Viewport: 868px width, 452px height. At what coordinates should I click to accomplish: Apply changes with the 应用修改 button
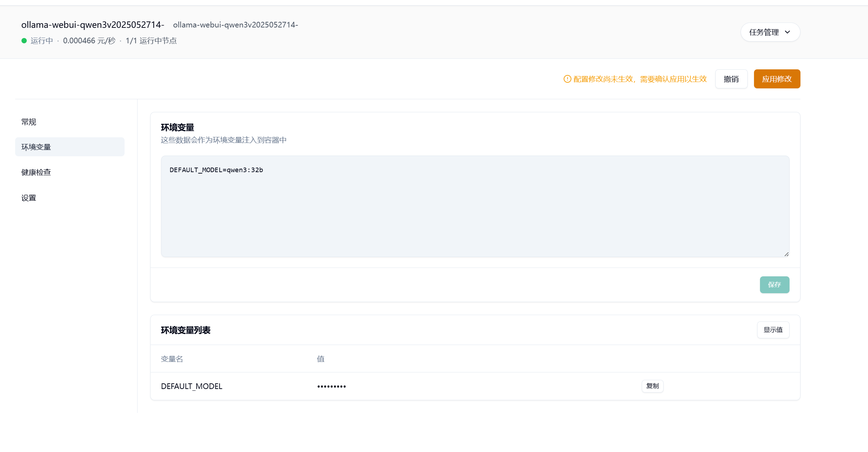tap(777, 79)
